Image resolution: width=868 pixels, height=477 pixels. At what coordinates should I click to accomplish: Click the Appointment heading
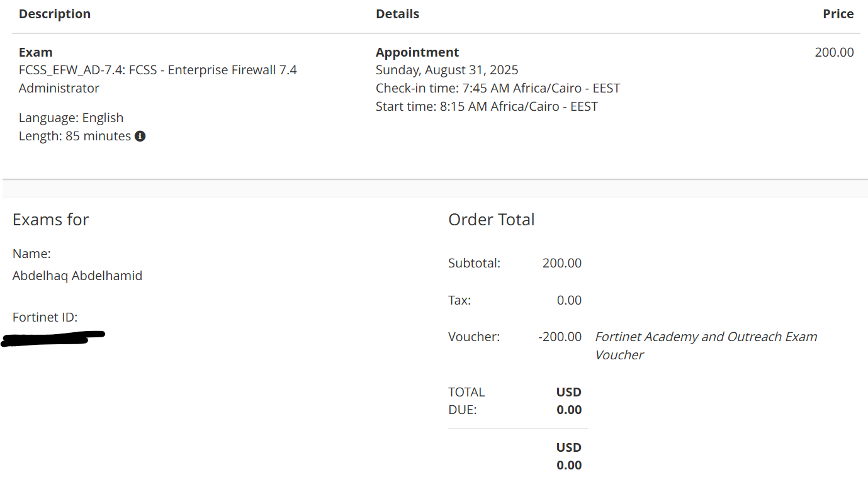[417, 52]
